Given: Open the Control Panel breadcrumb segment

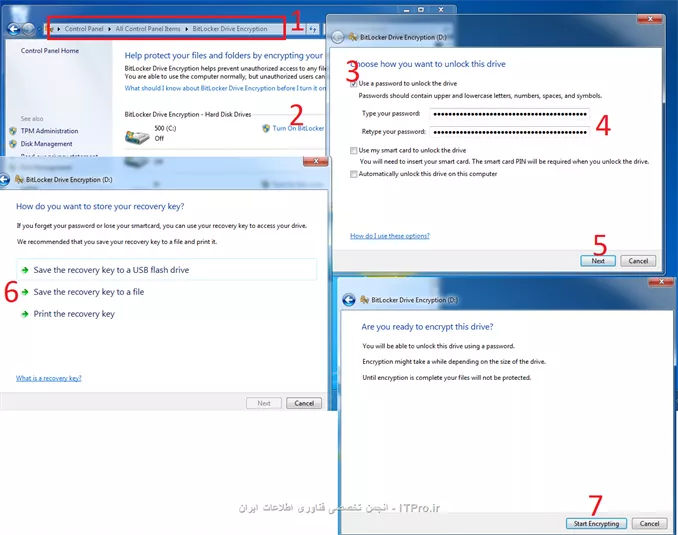Looking at the screenshot, I should (x=84, y=29).
